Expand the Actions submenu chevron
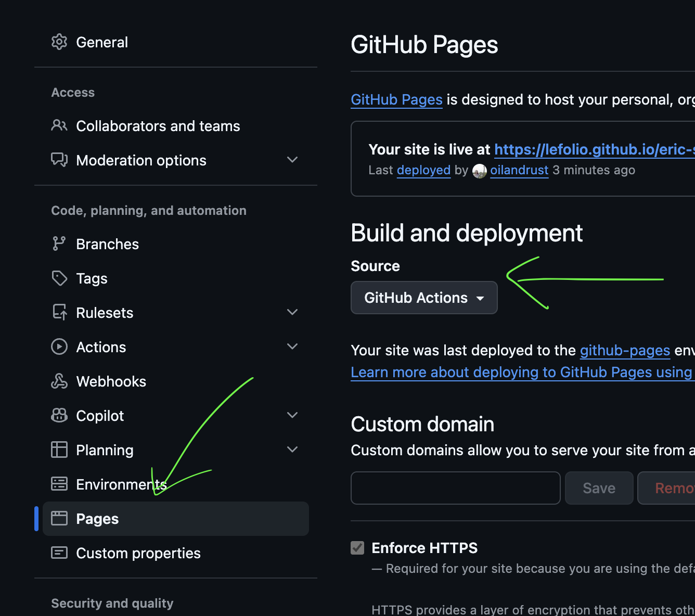Image resolution: width=695 pixels, height=616 pixels. pyautogui.click(x=292, y=346)
